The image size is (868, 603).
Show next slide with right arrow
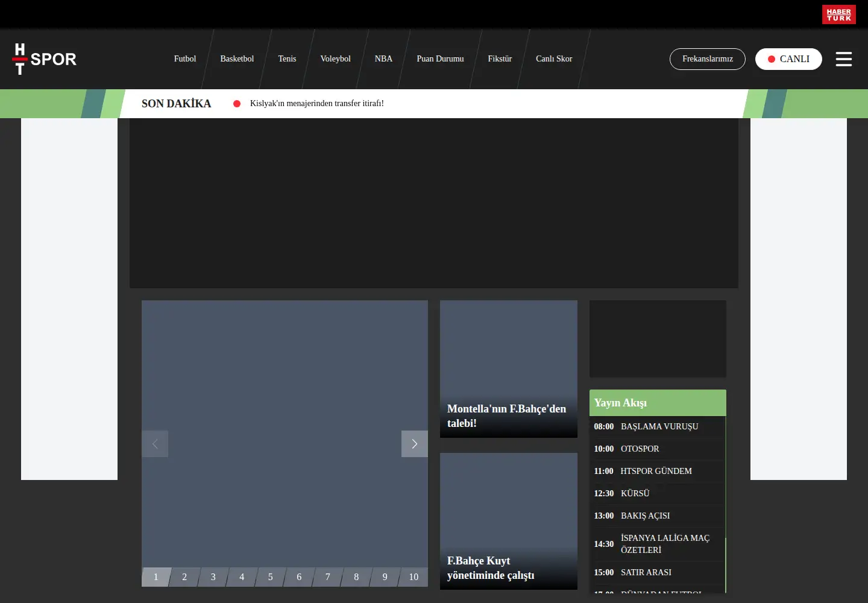pos(415,444)
